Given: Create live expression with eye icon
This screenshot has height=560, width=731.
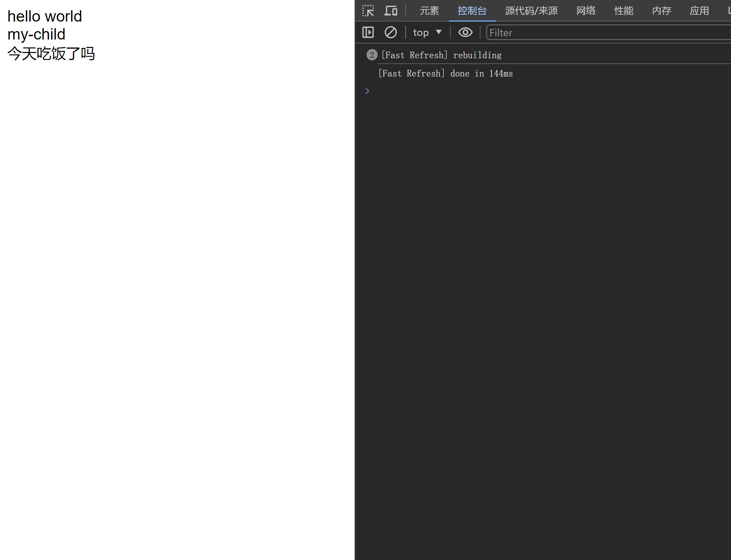Looking at the screenshot, I should point(465,33).
